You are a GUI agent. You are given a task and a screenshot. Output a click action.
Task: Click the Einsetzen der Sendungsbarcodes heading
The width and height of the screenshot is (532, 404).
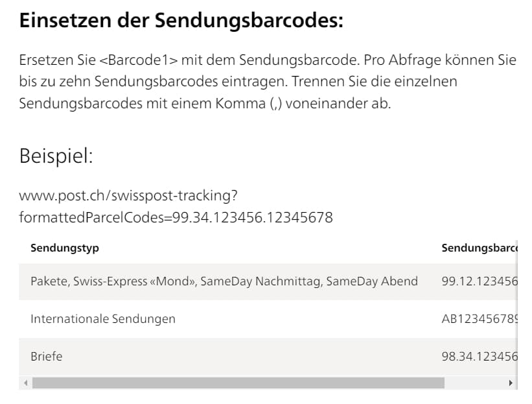[181, 20]
